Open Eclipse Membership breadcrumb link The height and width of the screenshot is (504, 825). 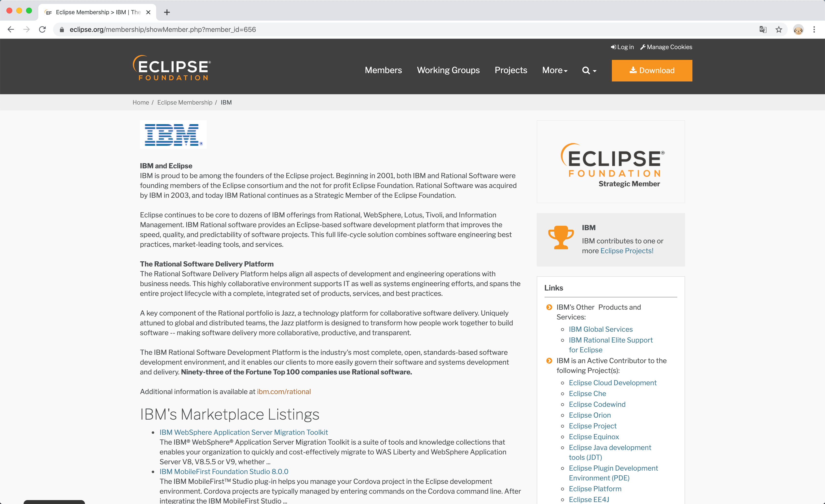pyautogui.click(x=185, y=102)
